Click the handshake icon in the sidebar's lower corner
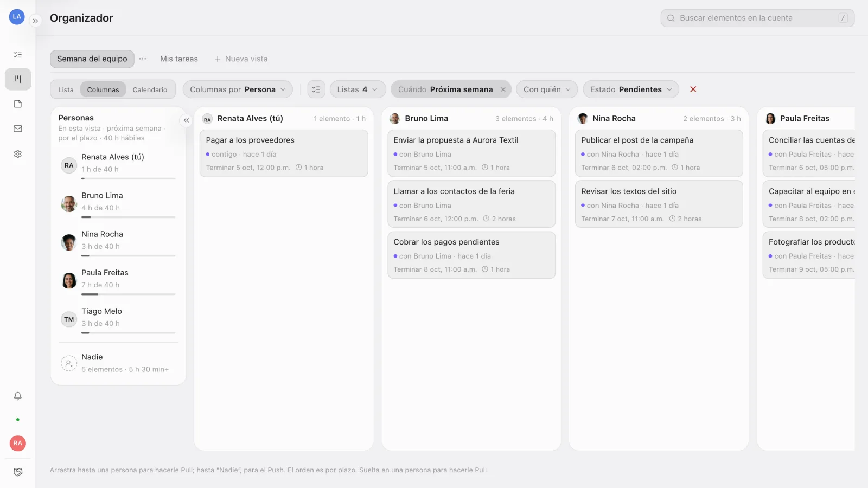Image resolution: width=868 pixels, height=488 pixels. click(x=18, y=472)
